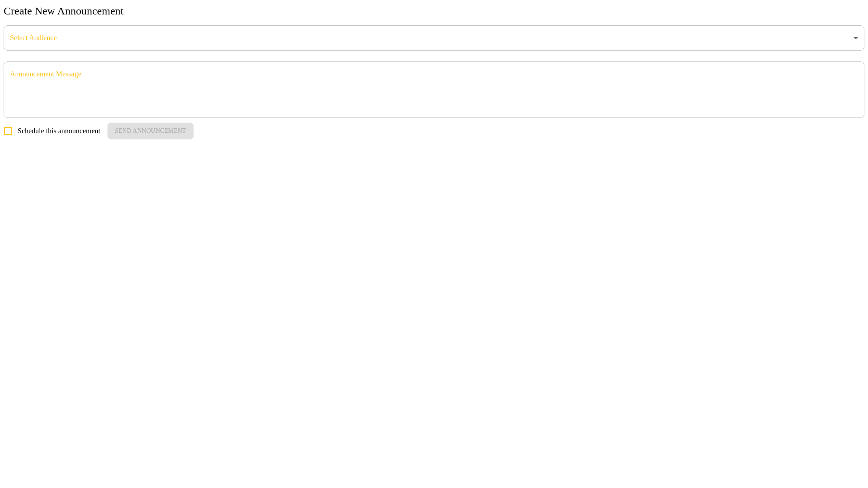
Task: Open the Select Audience dropdown
Action: tap(434, 38)
